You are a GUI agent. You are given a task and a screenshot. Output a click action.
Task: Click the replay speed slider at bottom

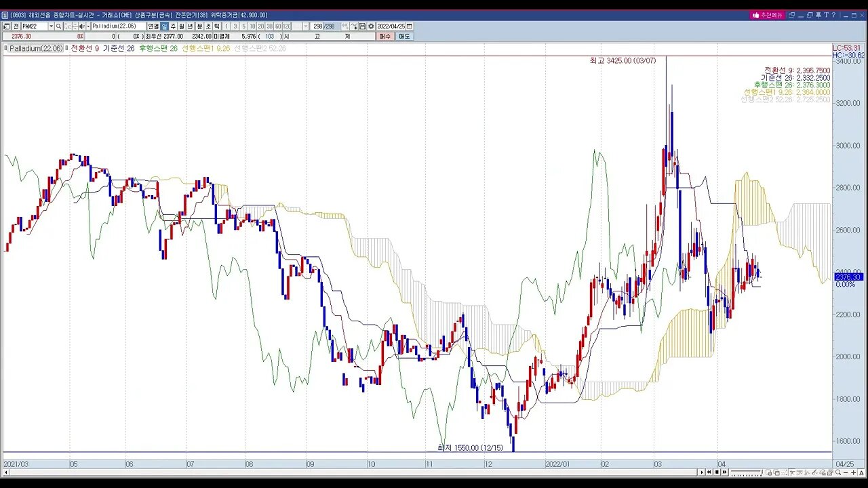pos(747,472)
